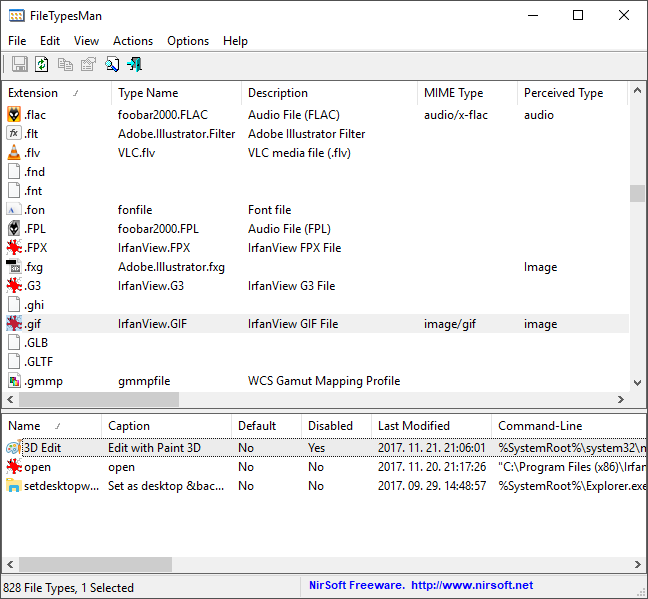Viewport: 648px width, 599px height.
Task: Sort by the MIME Type column header
Action: point(453,93)
